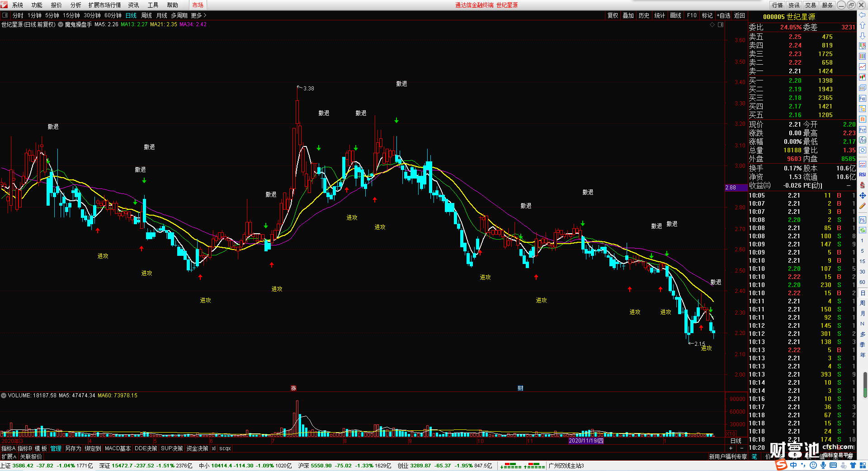
Task: Click the colored grid table sidebar icon
Action: pos(863,57)
